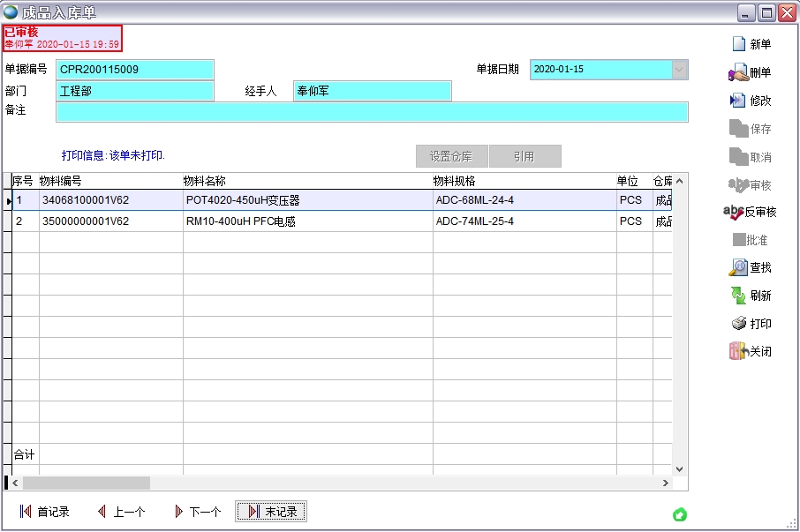Print the document with 打印

click(x=738, y=324)
